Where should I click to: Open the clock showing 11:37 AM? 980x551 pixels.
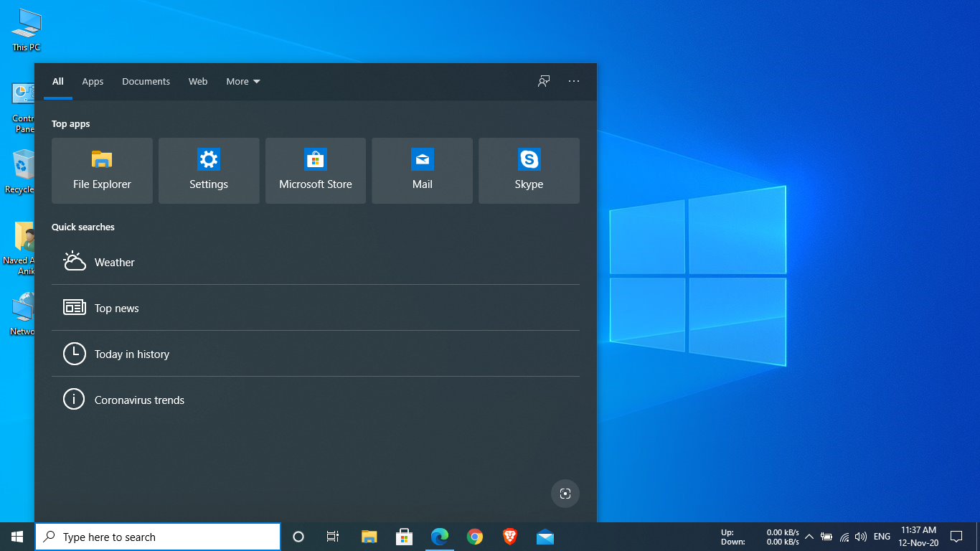918,537
